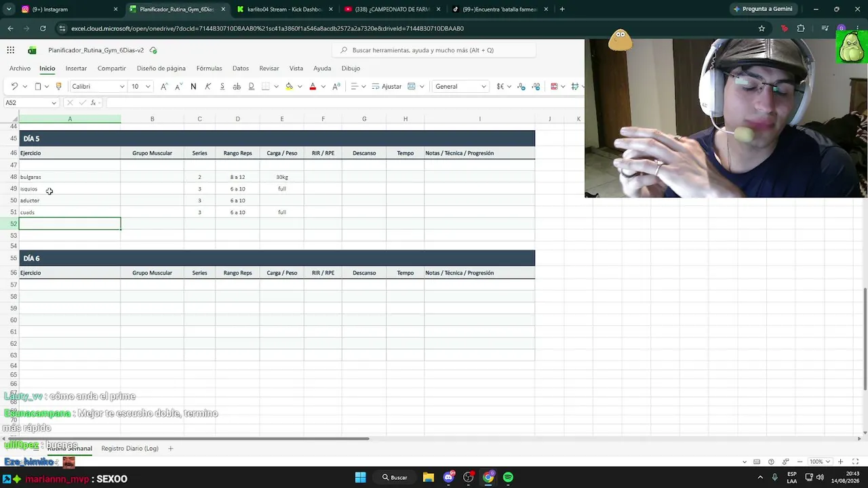
Task: Click the Insert Function fx icon
Action: [94, 103]
